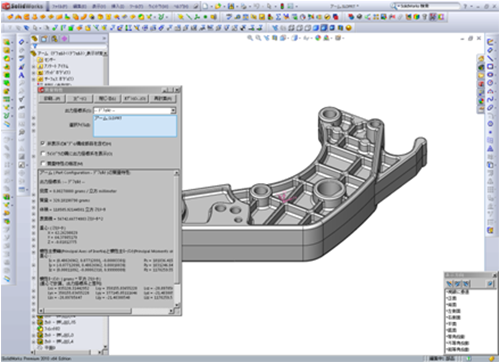This screenshot has width=500, height=363.
Task: Open the ファイル(F) File menu
Action: pos(59,6)
